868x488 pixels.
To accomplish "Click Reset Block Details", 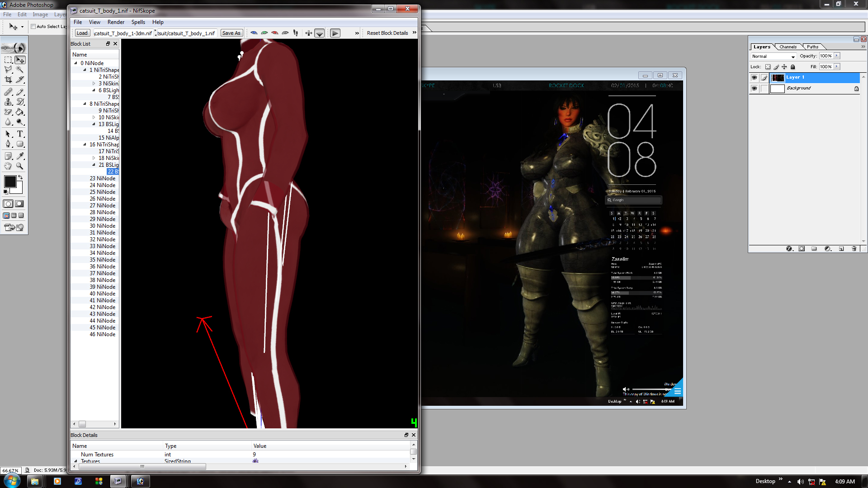I will [387, 33].
